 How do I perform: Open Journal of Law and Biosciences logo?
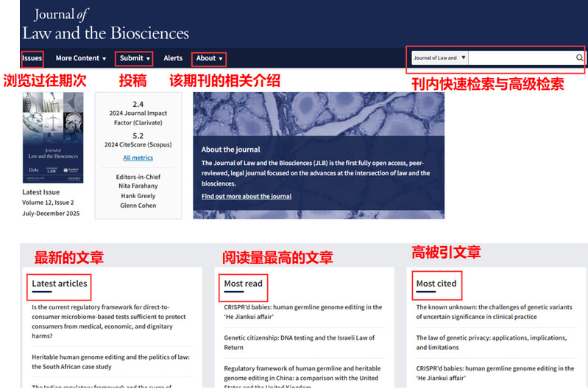tap(105, 24)
